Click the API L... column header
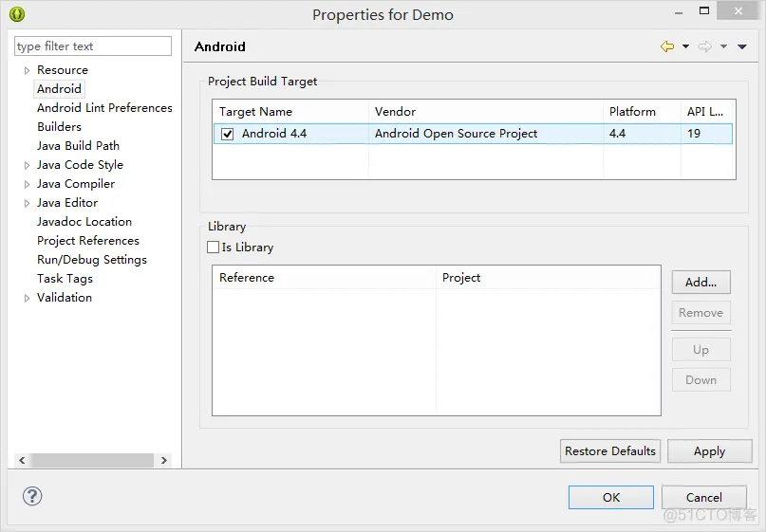Screen dimensions: 766x532 click(x=708, y=112)
